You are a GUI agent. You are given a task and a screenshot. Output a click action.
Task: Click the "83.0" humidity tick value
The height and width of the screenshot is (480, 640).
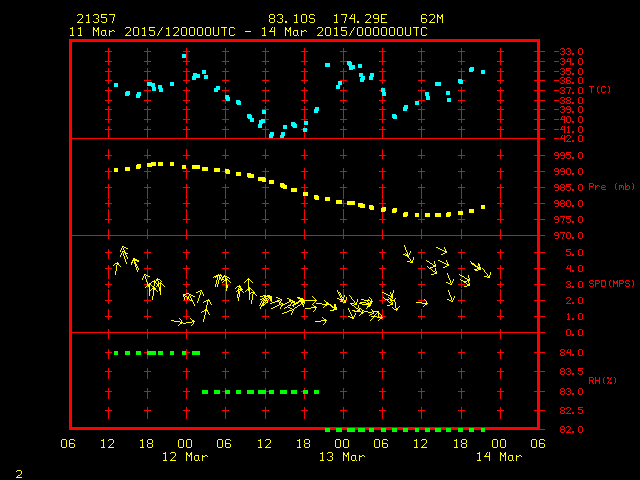(571, 391)
